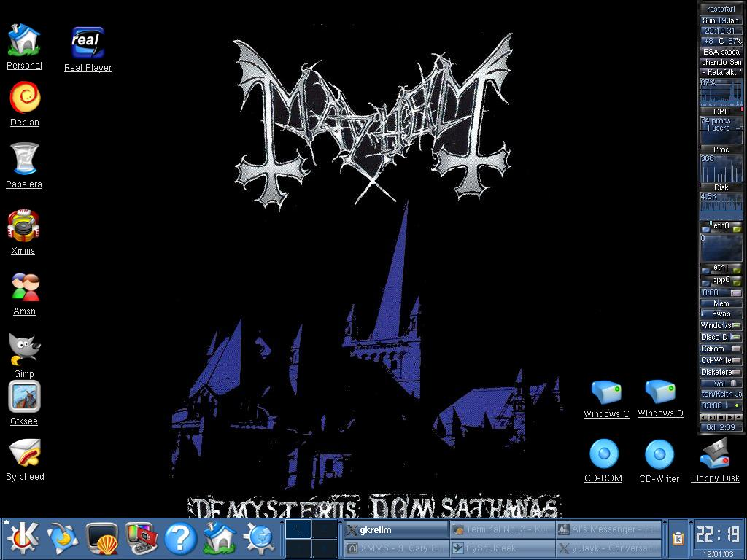Click eject button in gkrellm XMMS controls
Viewport: 747px width, 560px height.
(739, 418)
